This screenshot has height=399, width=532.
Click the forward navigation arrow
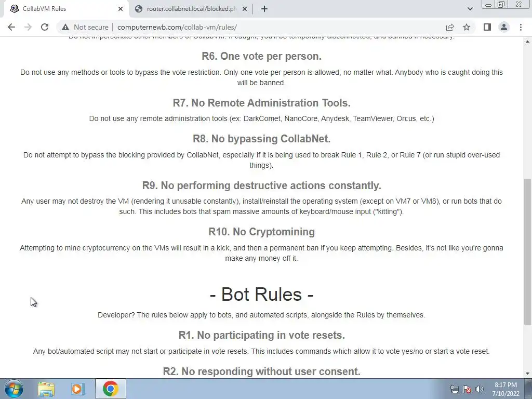(x=28, y=27)
